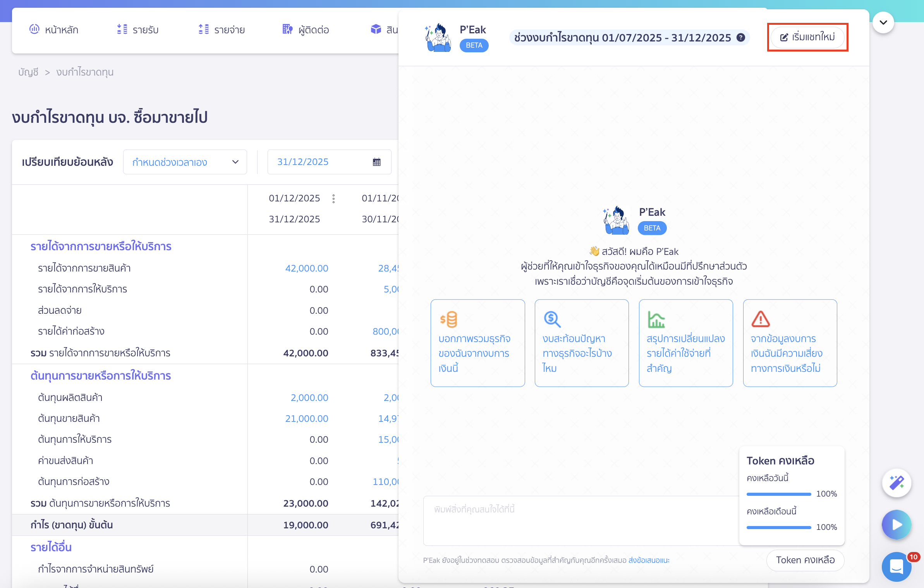The height and width of the screenshot is (588, 924).
Task: Click the magic wand floating icon
Action: [x=897, y=483]
